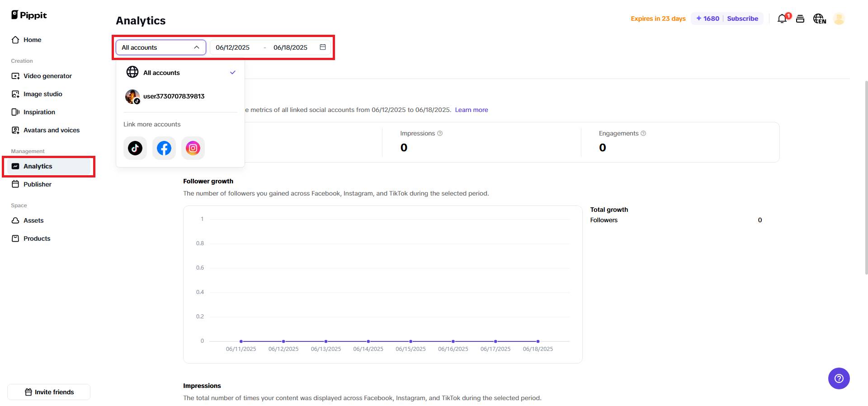Viewport: 868px width, 406px height.
Task: Link a TikTok account via icon
Action: (x=135, y=148)
